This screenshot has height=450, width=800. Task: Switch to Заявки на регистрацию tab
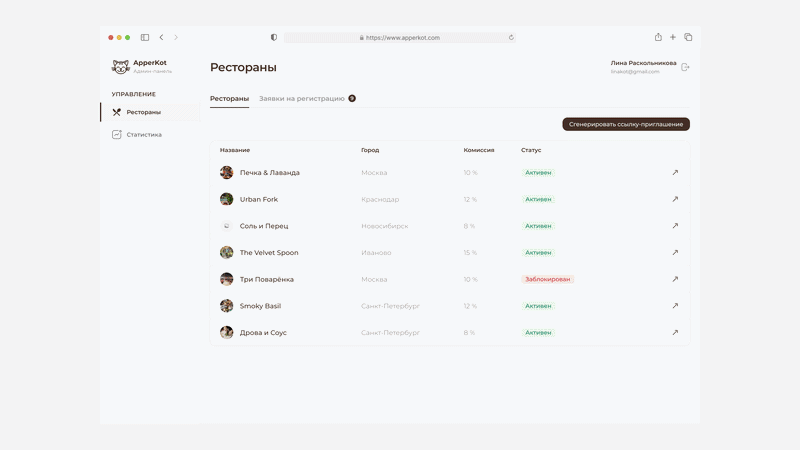(307, 98)
